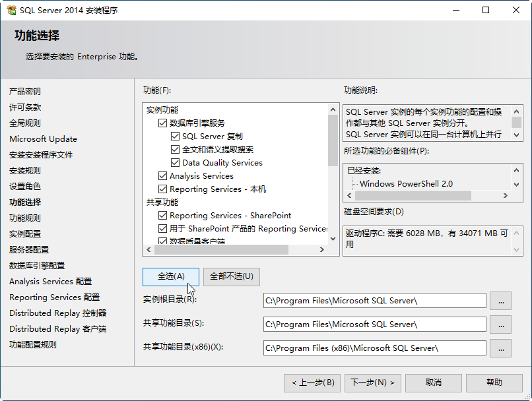Select the 实例配置 step in the sidebar
The height and width of the screenshot is (401, 532).
(25, 234)
